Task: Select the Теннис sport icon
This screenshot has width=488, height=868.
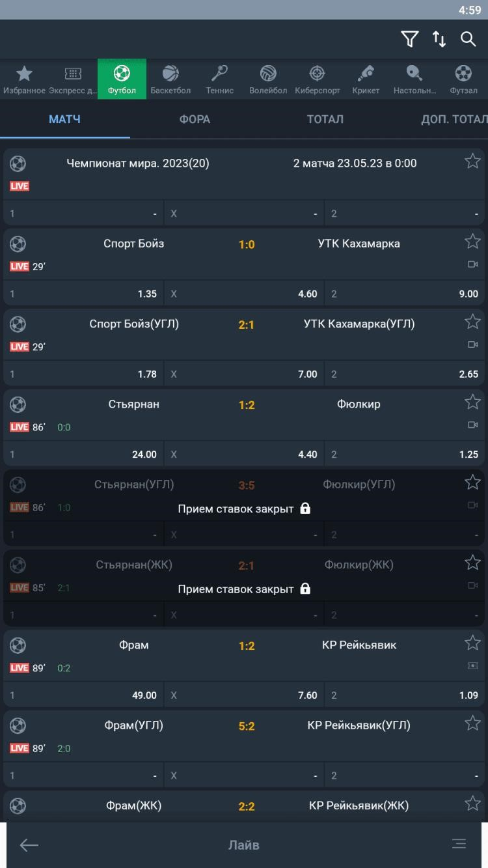Action: [219, 79]
